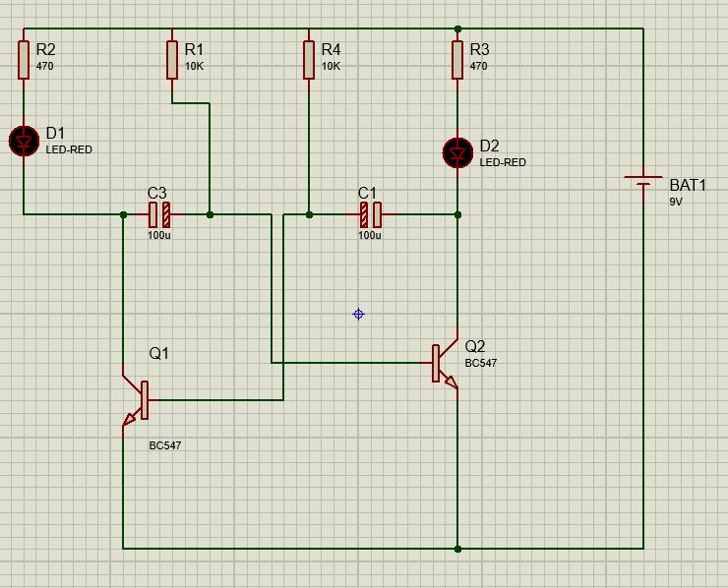728x588 pixels.
Task: Click the C1 label text
Action: click(x=367, y=193)
